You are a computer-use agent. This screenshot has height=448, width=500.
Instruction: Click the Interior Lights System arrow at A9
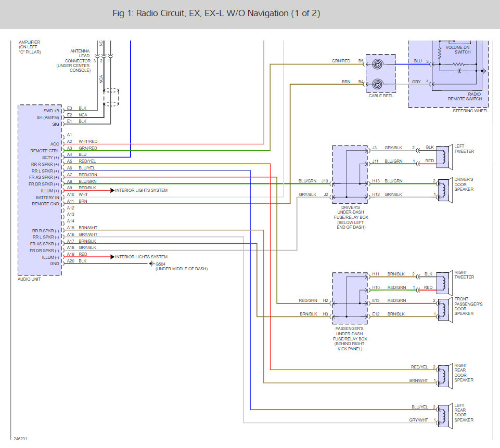click(x=112, y=190)
